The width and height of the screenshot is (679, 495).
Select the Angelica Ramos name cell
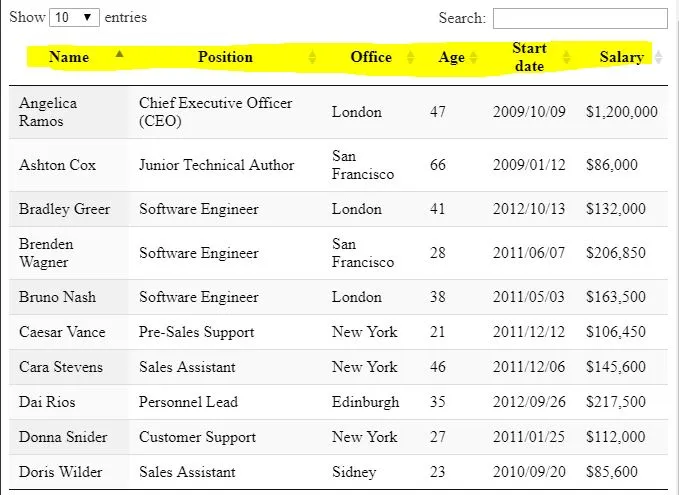[x=48, y=112]
